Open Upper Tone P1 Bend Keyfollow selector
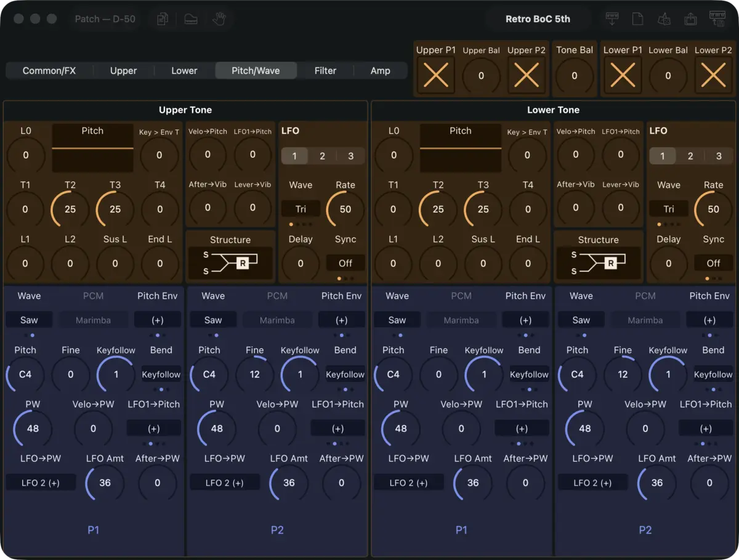The image size is (739, 560). (161, 374)
